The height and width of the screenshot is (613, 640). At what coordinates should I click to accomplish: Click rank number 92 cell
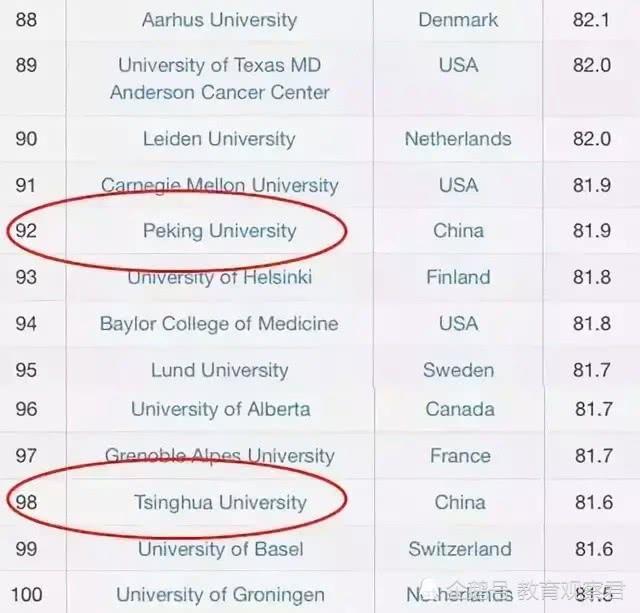point(26,231)
